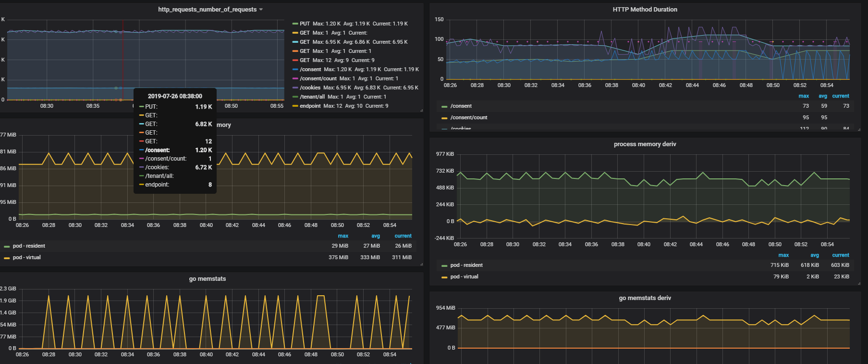Click the resize handle of process memory deriv panel

point(859,284)
